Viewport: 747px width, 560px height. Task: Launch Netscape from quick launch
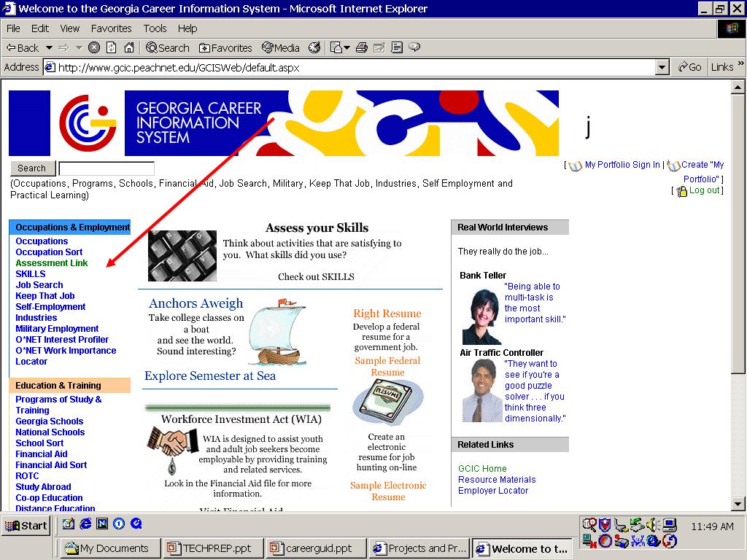tap(102, 524)
